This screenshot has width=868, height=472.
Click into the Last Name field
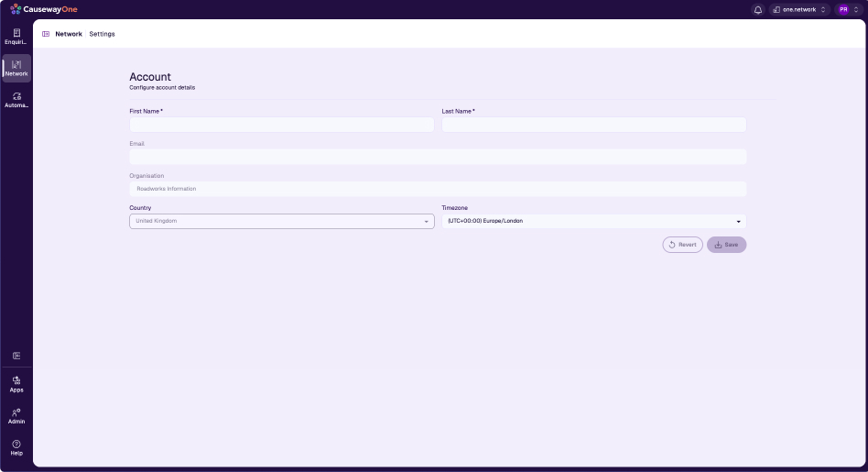pos(593,125)
